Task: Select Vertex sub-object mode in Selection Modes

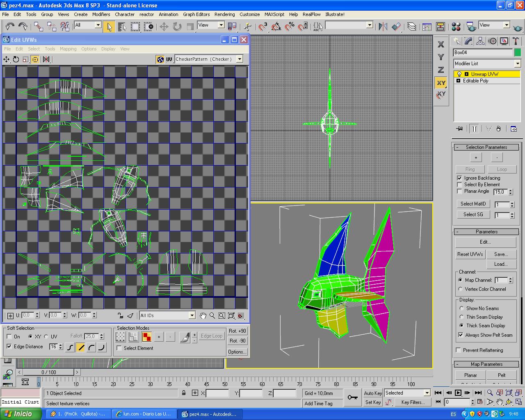Action: coord(120,337)
